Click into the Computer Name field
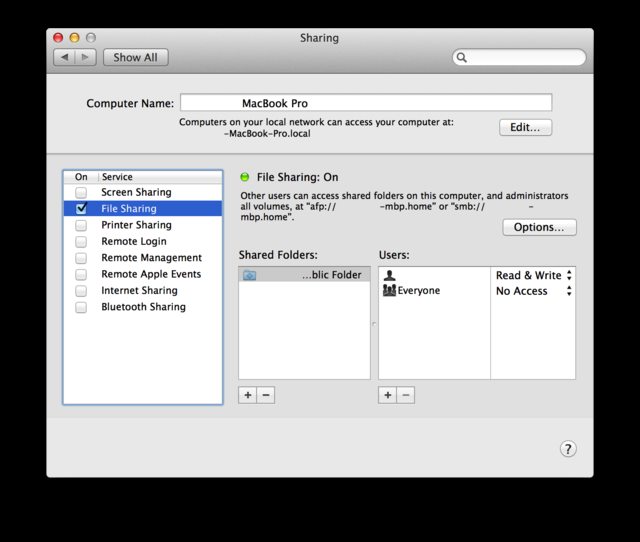The width and height of the screenshot is (640, 542). tap(366, 102)
